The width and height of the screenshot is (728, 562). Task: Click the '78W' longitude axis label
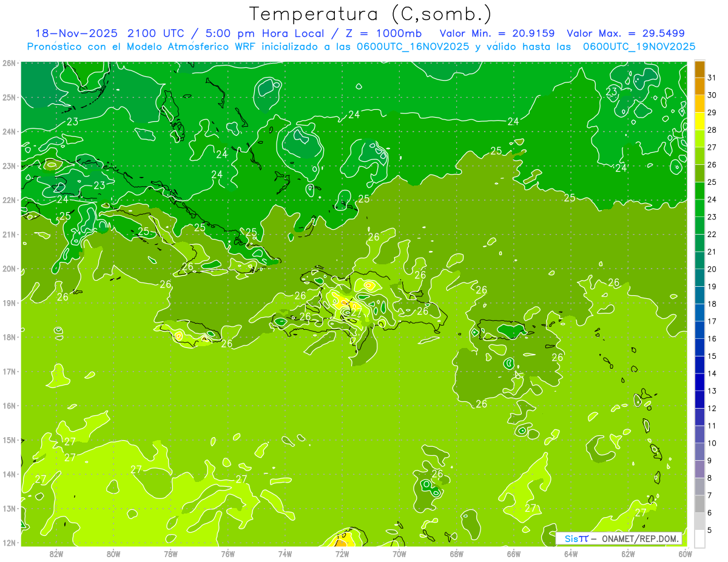tap(170, 554)
